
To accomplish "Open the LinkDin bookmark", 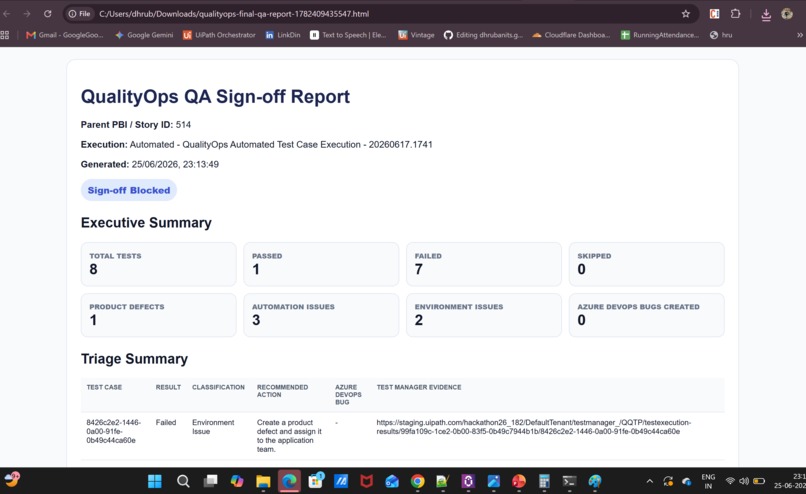I will click(x=283, y=35).
